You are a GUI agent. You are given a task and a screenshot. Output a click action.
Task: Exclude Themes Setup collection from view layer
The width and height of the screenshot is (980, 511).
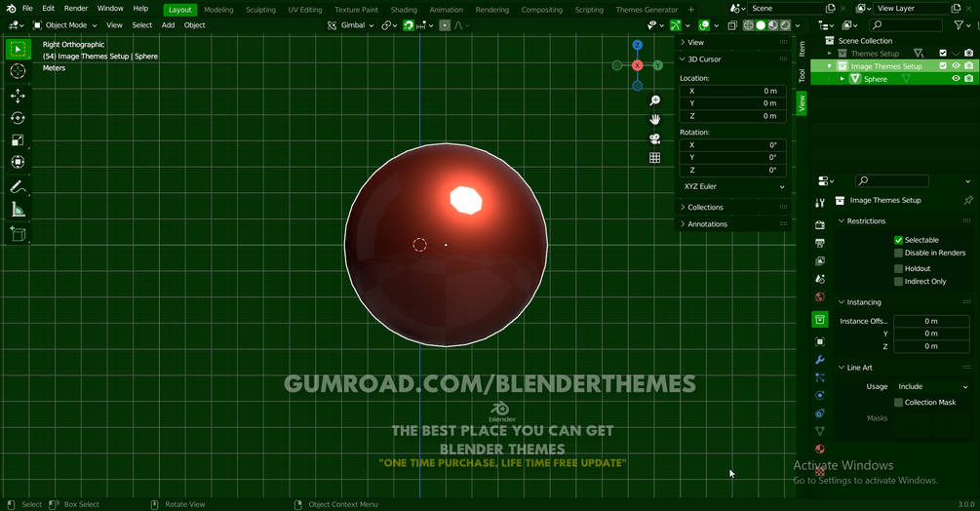pyautogui.click(x=943, y=53)
